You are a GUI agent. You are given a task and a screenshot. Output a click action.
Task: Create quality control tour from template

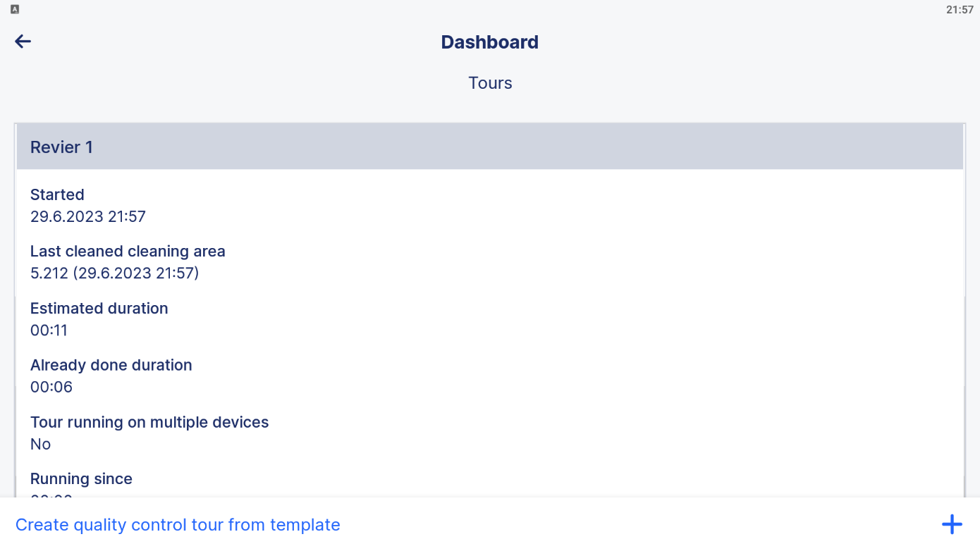click(x=178, y=525)
